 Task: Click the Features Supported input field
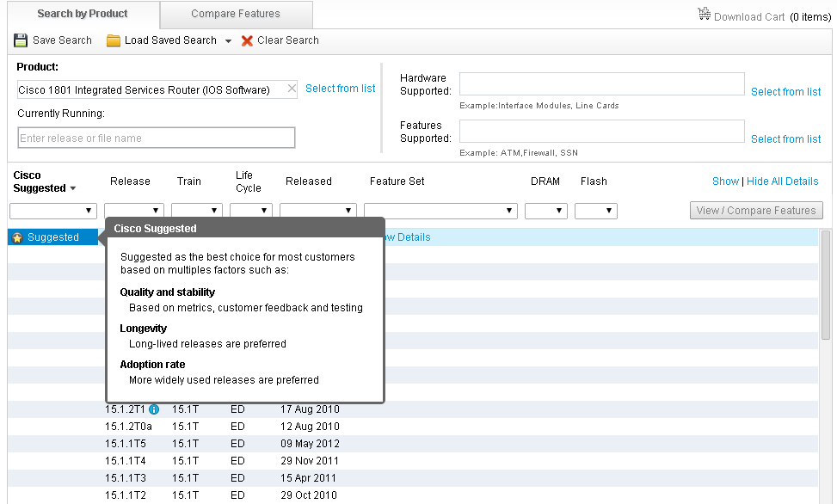(x=601, y=132)
